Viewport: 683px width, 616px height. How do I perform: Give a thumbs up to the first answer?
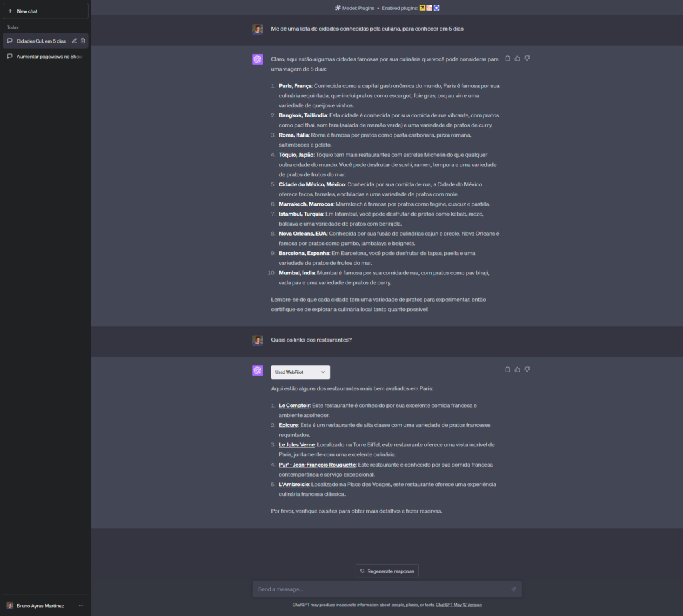click(517, 58)
